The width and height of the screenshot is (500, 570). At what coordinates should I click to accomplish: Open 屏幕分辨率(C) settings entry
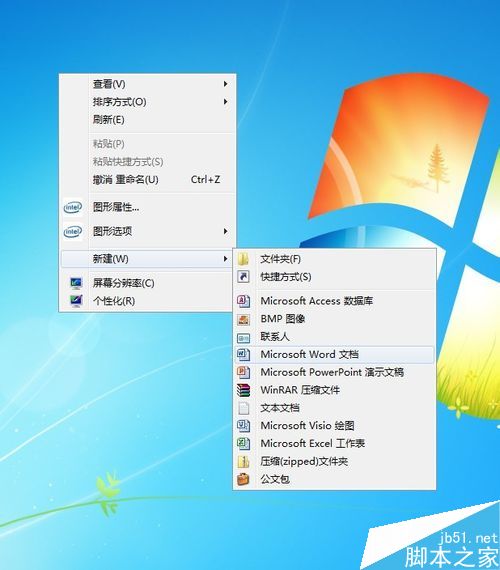[x=147, y=283]
